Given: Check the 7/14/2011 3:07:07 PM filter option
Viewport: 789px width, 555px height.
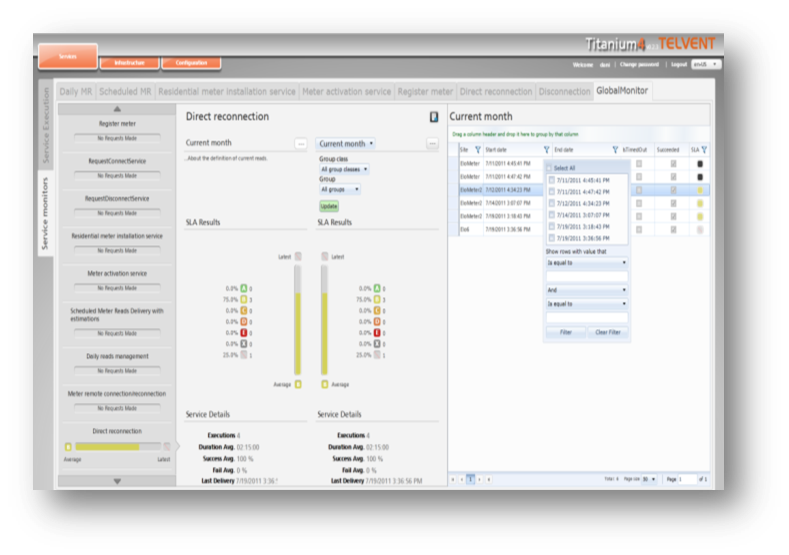Looking at the screenshot, I should [x=551, y=215].
